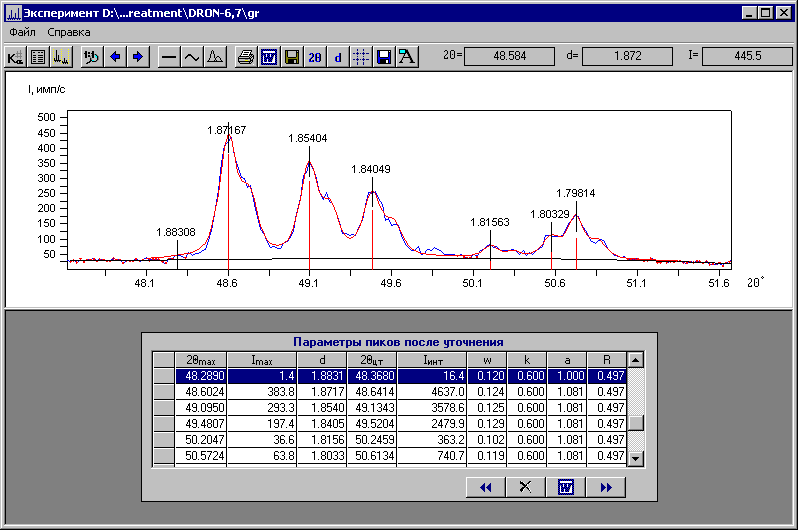Open the Справка menu

pyautogui.click(x=69, y=32)
